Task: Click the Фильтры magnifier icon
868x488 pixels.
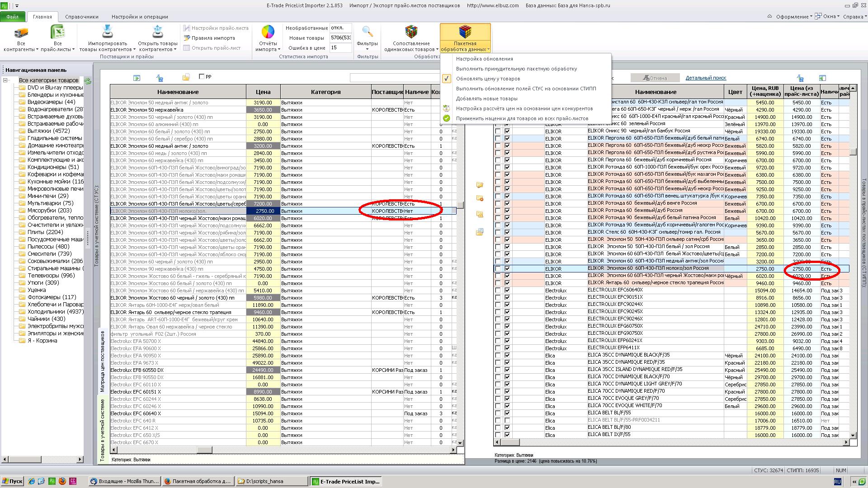Action: click(x=367, y=32)
